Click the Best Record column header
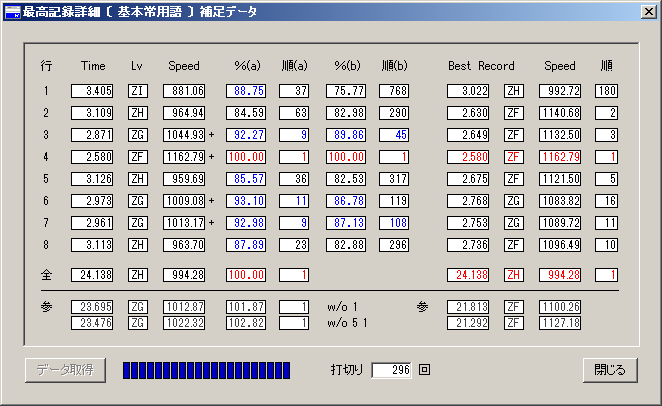Image resolution: width=662 pixels, height=406 pixels. (x=481, y=66)
